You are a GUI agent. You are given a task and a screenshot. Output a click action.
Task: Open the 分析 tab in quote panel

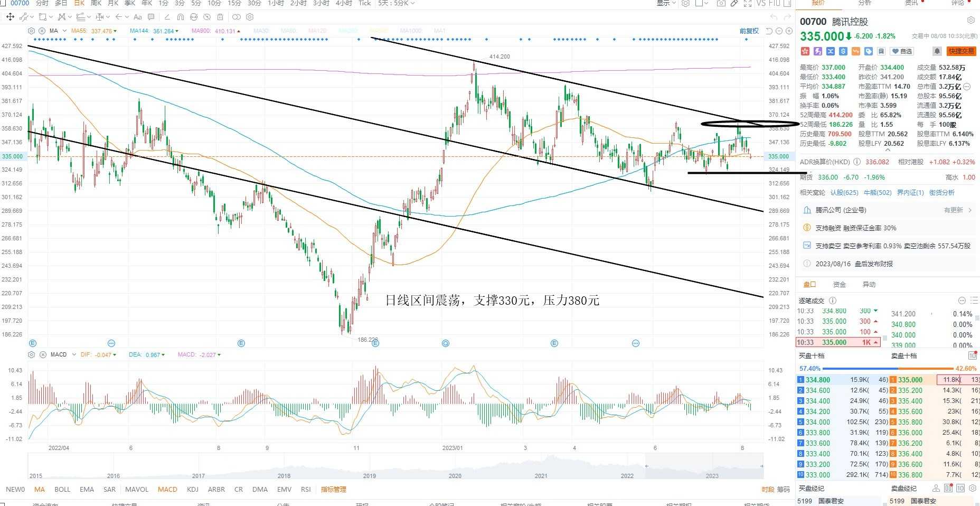(x=865, y=3)
